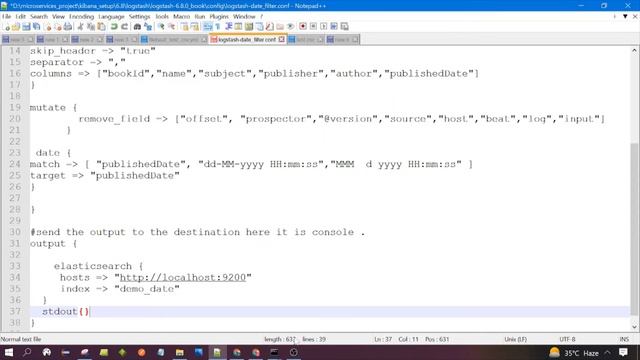The height and width of the screenshot is (360, 640).
Task: Undo the last edit with green arrow icon
Action: [114, 27]
